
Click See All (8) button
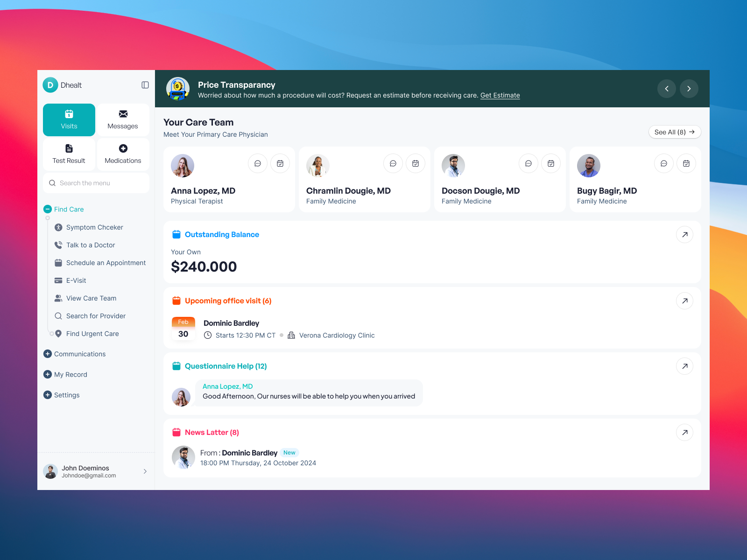[675, 132]
